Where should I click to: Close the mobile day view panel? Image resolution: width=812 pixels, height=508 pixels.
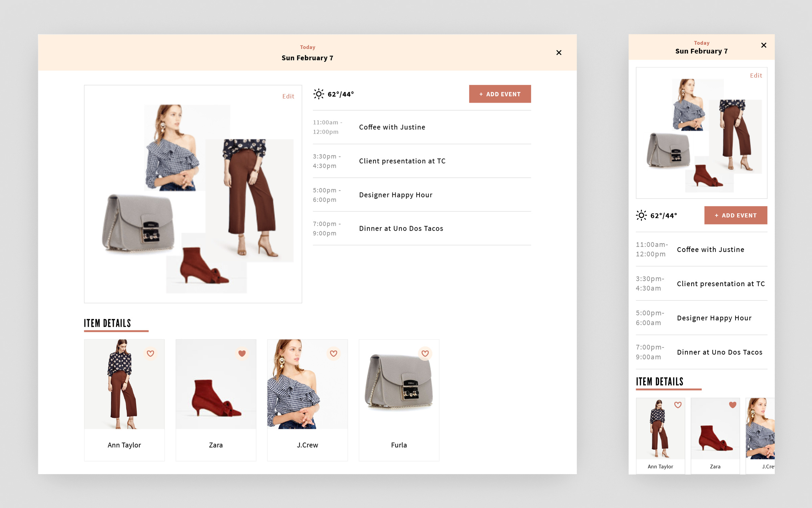pyautogui.click(x=764, y=45)
